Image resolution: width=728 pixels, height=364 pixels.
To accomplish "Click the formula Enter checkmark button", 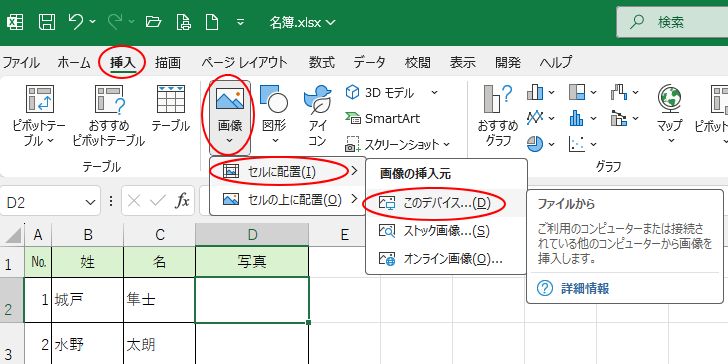I will [x=158, y=201].
